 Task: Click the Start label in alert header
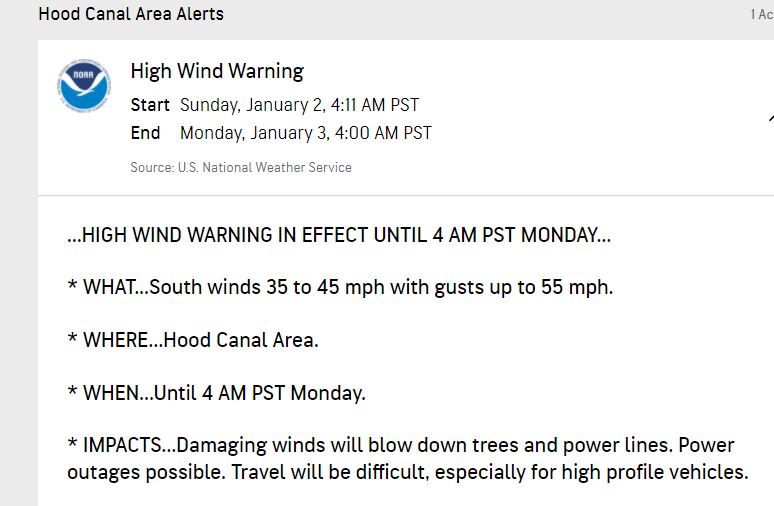point(150,105)
